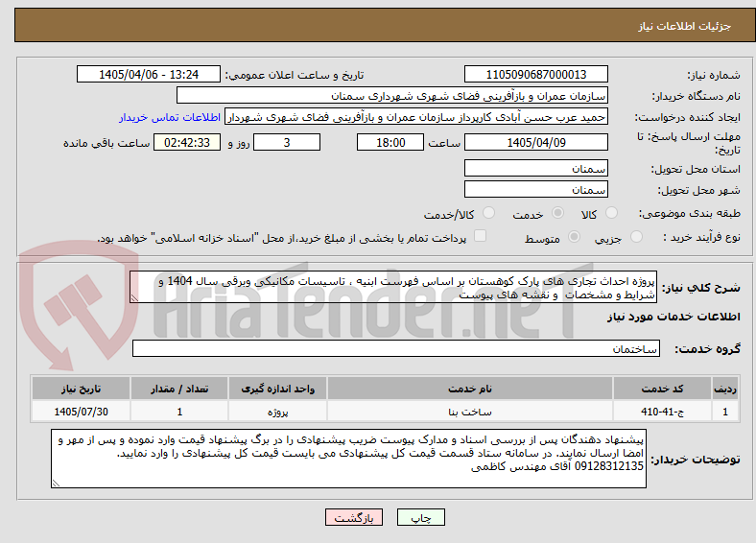This screenshot has height=543, width=756.
Task: Select the جزیی purchase type radio
Action: pyautogui.click(x=636, y=236)
